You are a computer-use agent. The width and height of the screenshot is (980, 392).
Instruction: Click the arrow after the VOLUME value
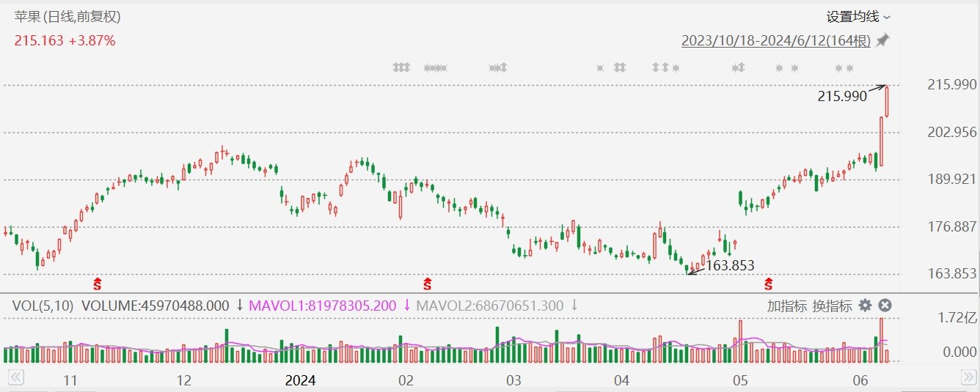coord(239,306)
